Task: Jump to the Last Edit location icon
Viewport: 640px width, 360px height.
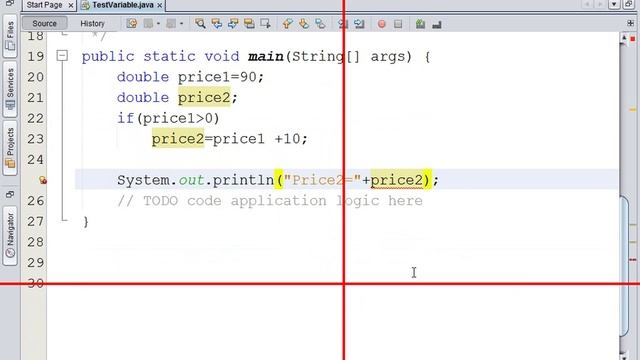Action: click(x=131, y=24)
